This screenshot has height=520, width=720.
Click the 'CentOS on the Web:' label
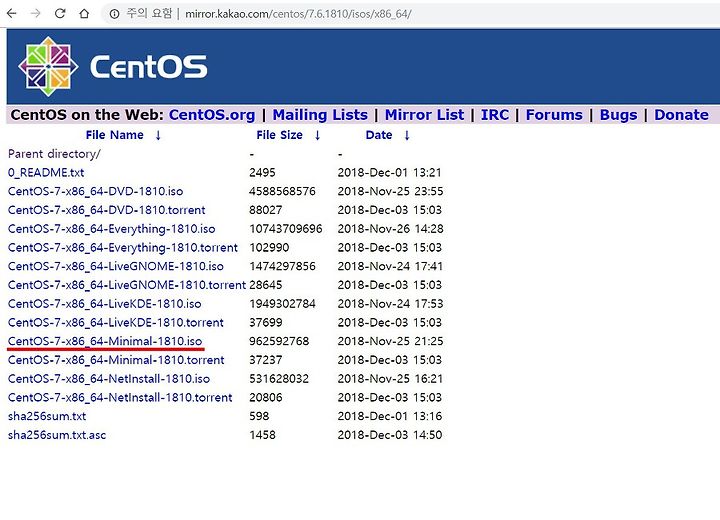87,115
